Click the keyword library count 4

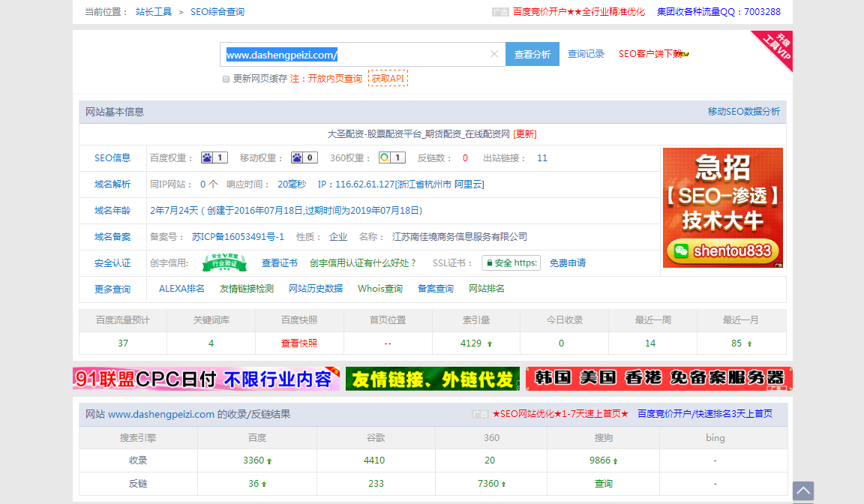pos(211,343)
